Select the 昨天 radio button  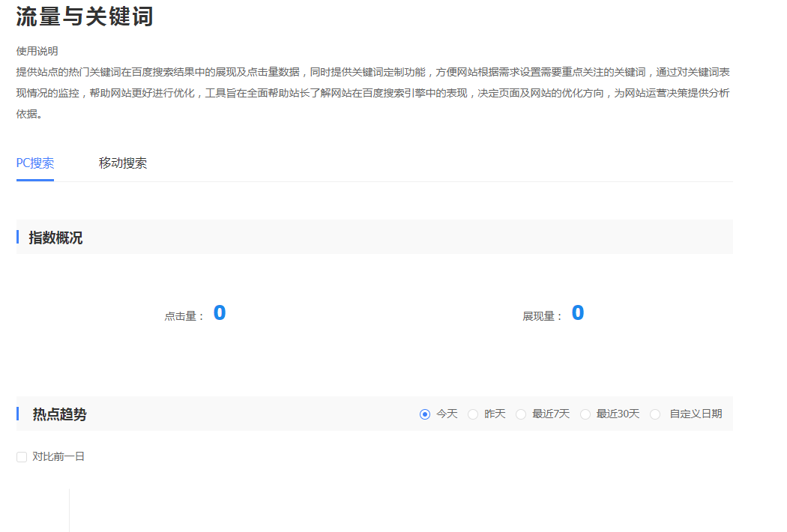473,414
